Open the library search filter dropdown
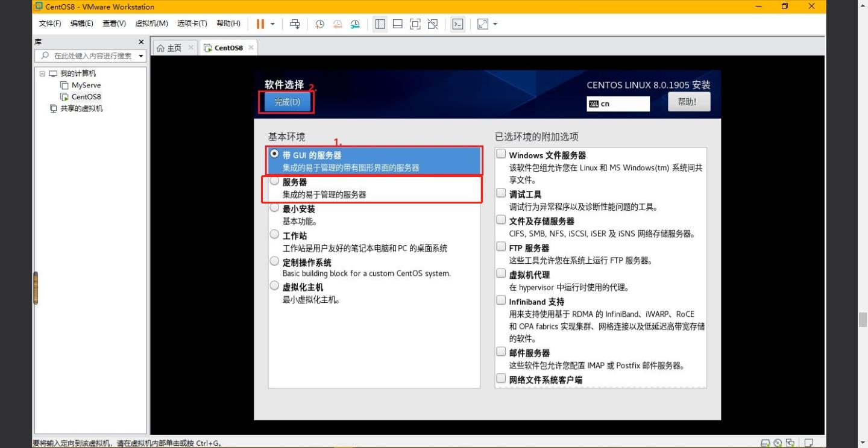The height and width of the screenshot is (448, 868). [x=141, y=56]
